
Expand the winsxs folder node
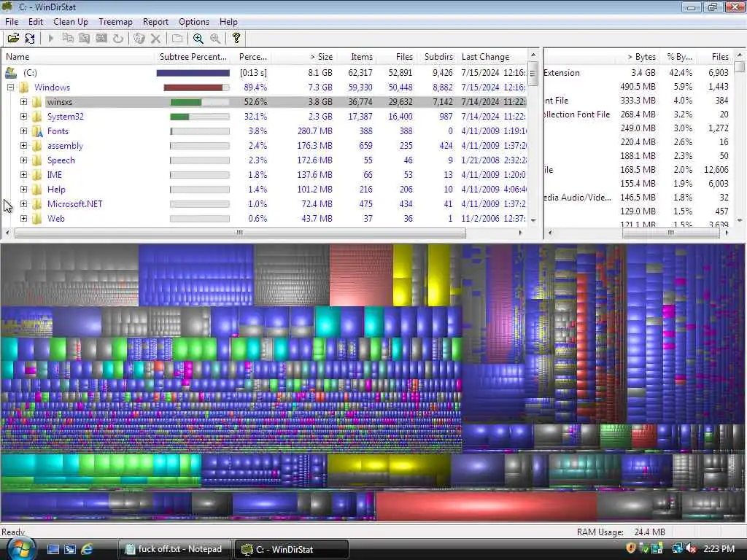click(x=23, y=101)
